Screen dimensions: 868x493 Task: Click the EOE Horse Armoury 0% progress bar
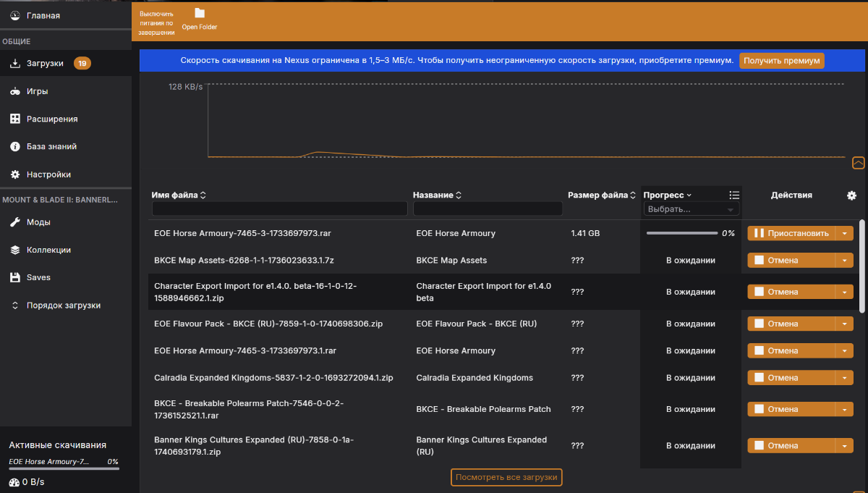point(681,233)
